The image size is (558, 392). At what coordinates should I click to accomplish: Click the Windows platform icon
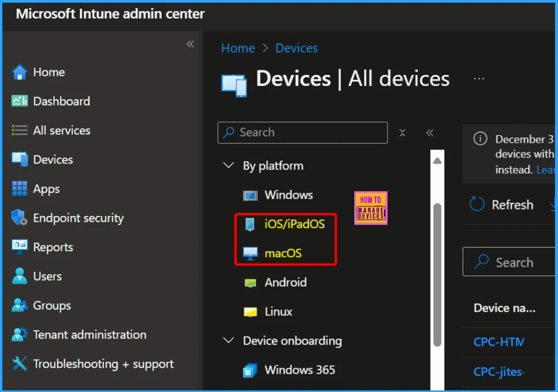(x=250, y=196)
